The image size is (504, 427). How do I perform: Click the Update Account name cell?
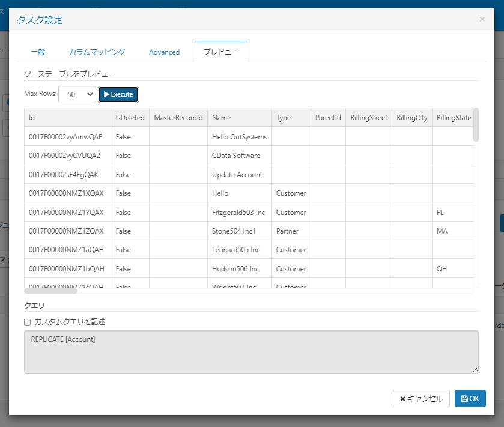coord(240,174)
